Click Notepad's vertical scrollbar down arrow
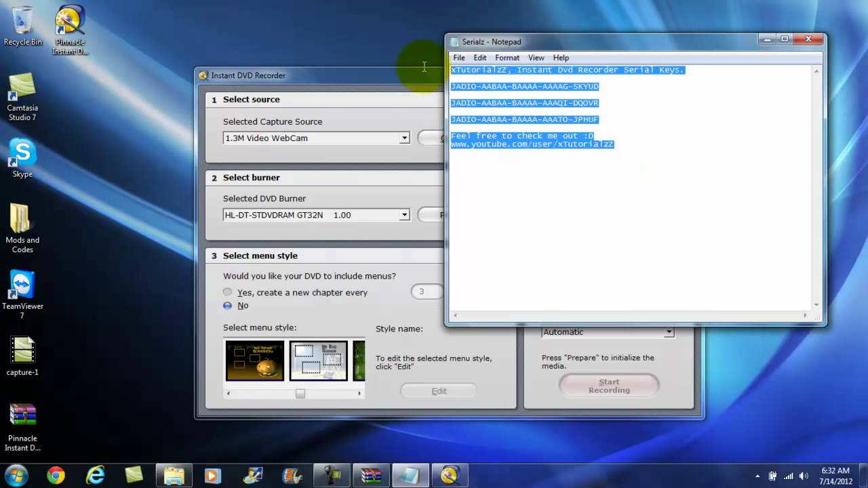Image resolution: width=868 pixels, height=488 pixels. click(816, 305)
